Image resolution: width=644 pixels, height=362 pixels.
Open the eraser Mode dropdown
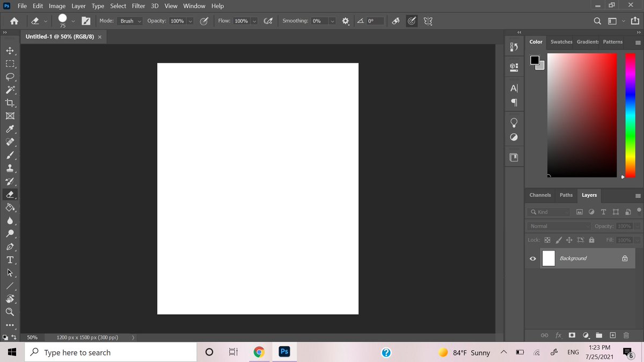point(130,21)
